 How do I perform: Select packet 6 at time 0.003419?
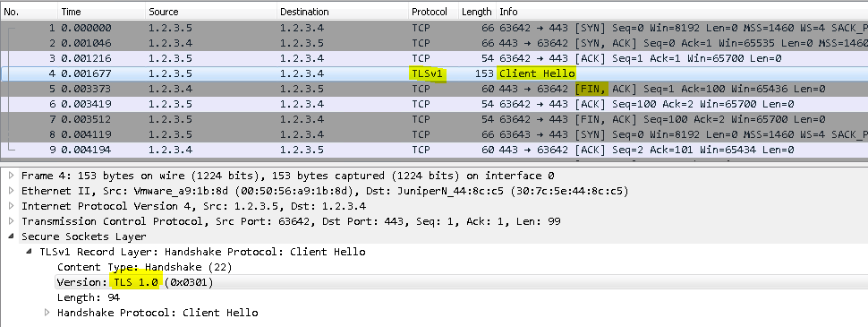tap(434, 104)
